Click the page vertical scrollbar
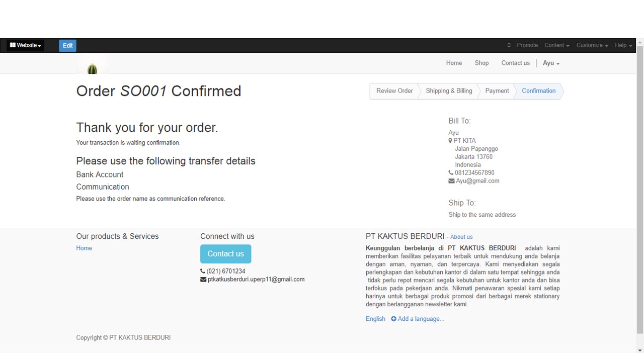 click(640, 191)
